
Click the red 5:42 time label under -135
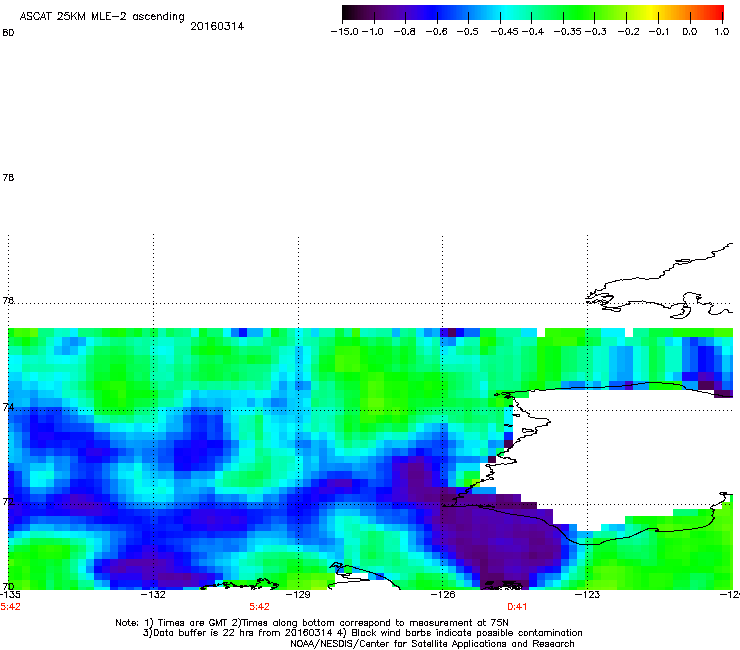(x=10, y=607)
